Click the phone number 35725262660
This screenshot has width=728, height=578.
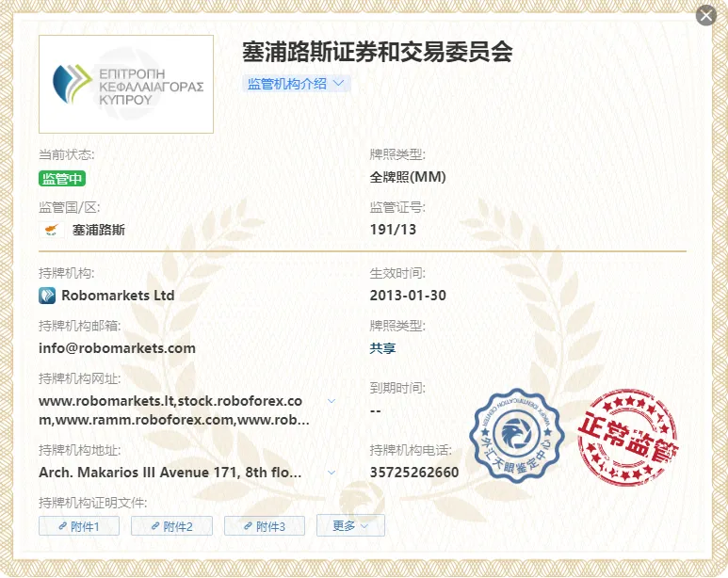[x=414, y=473]
